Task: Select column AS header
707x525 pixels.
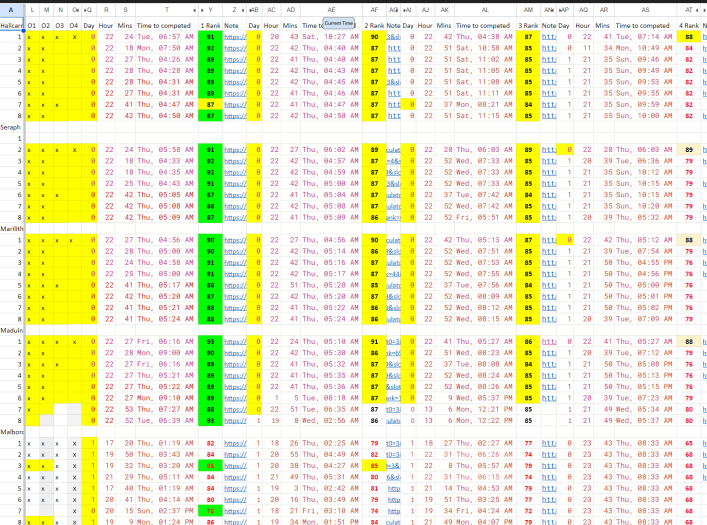Action: [x=645, y=10]
